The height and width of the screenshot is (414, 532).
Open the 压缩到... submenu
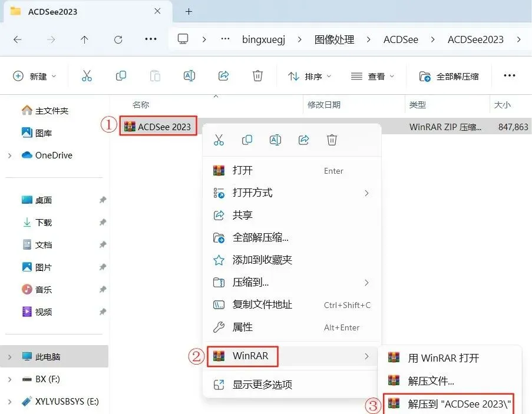click(292, 282)
